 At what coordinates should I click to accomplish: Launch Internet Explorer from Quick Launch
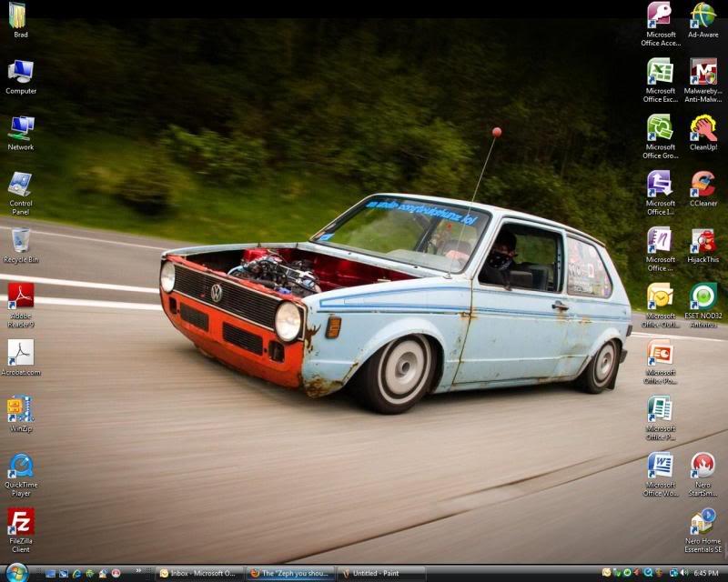tap(76, 574)
